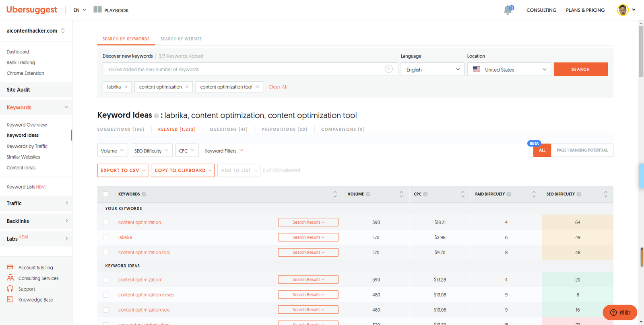Click the Knowledge Base icon
This screenshot has width=644, height=325.
pyautogui.click(x=10, y=299)
